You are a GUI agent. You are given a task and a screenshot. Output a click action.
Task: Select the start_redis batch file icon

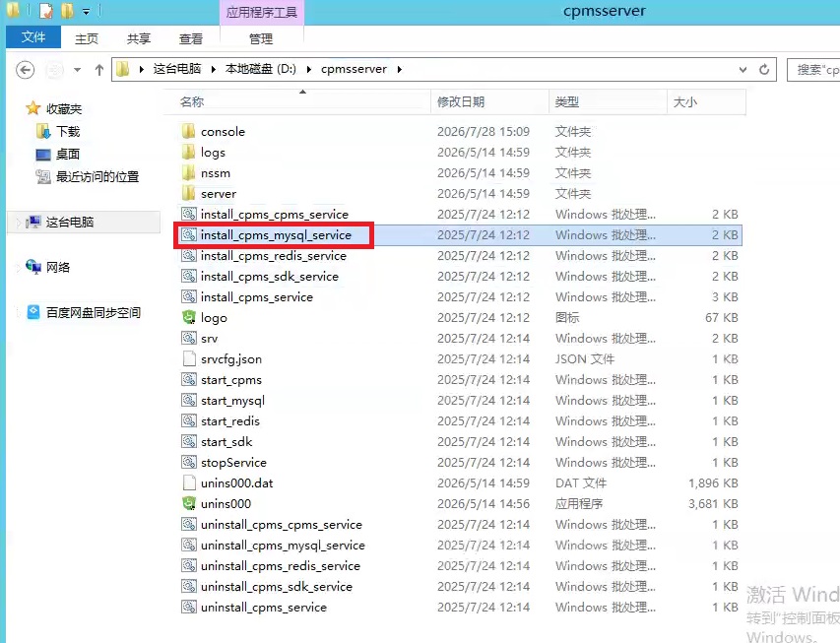tap(188, 421)
